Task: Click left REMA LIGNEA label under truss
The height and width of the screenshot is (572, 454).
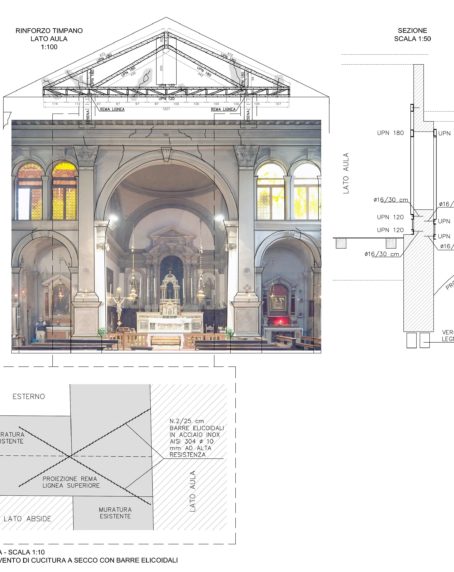Action: click(x=112, y=109)
